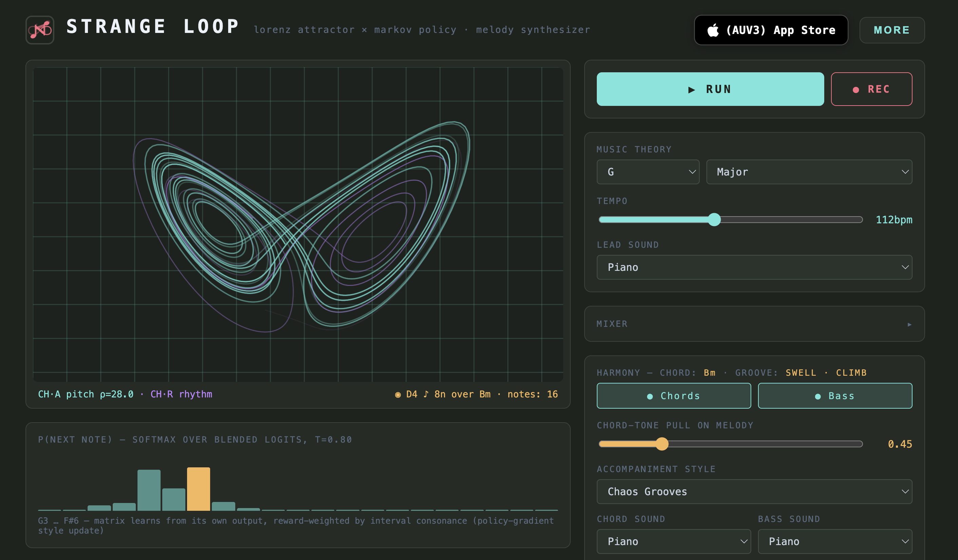Open the Lead Sound dropdown

[x=754, y=267]
